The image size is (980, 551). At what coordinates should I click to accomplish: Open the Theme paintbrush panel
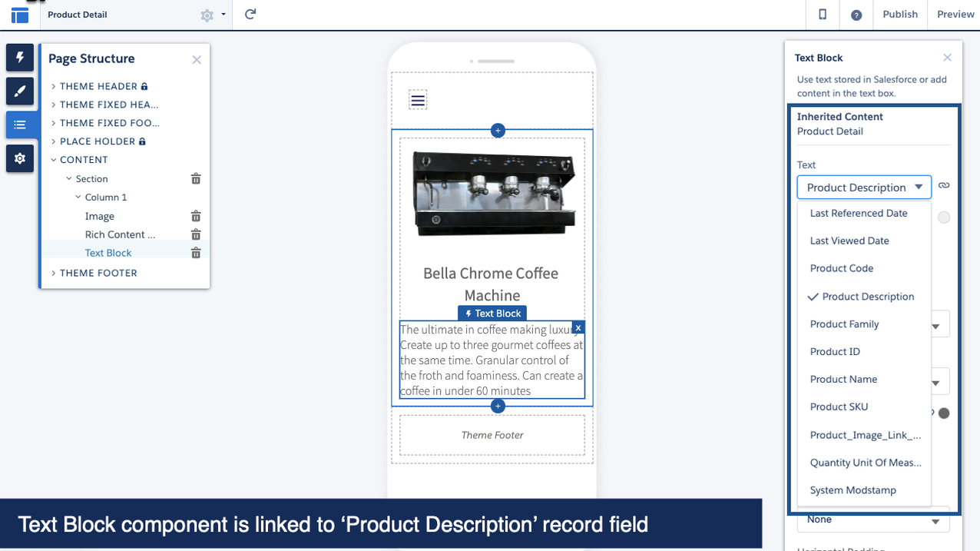click(x=20, y=91)
